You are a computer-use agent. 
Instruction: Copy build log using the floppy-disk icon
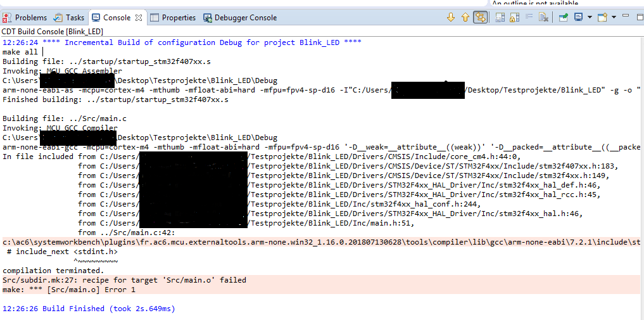[x=500, y=17]
